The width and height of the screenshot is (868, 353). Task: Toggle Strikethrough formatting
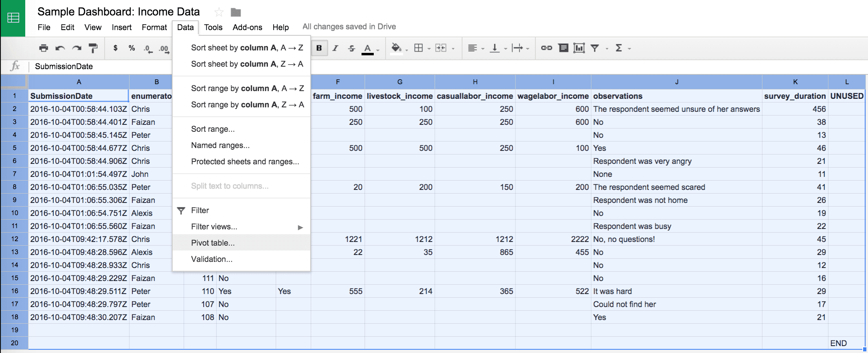[351, 48]
